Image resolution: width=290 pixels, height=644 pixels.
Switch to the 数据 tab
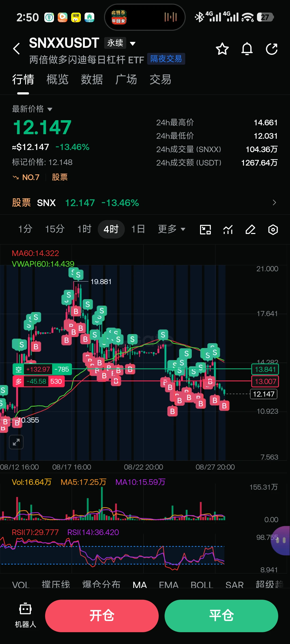(92, 79)
